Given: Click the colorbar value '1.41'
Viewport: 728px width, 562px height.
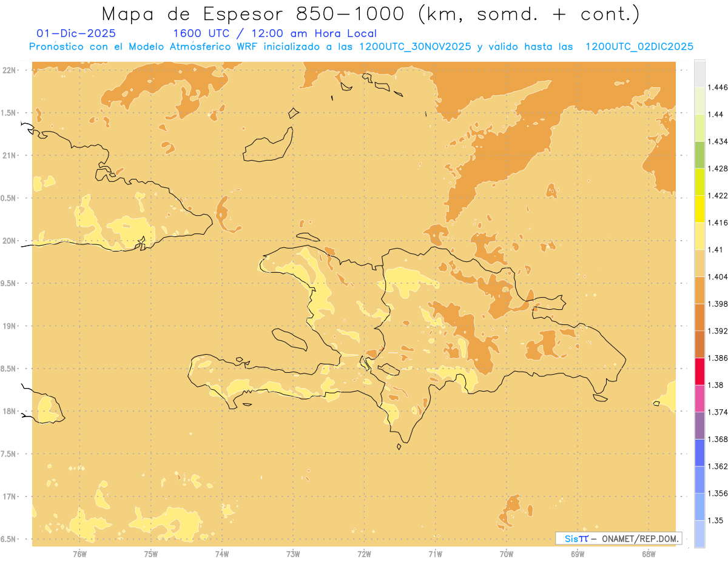Looking at the screenshot, I should click(x=716, y=250).
